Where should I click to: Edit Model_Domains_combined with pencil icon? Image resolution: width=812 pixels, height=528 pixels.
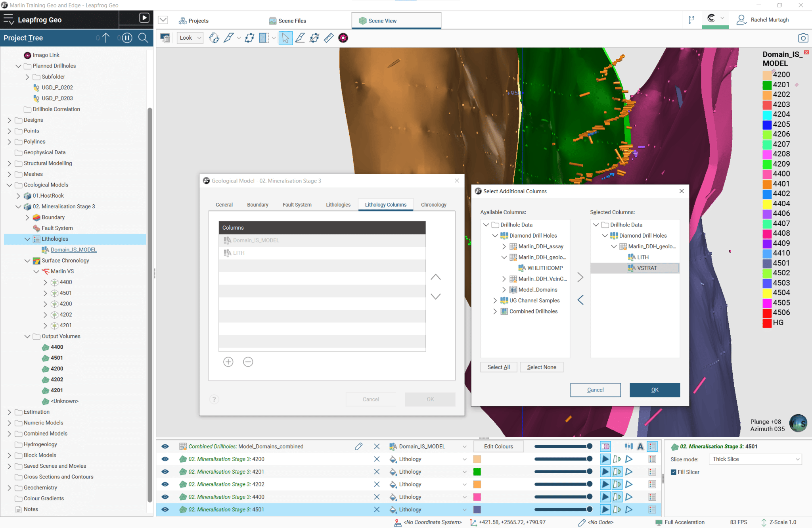pos(359,446)
